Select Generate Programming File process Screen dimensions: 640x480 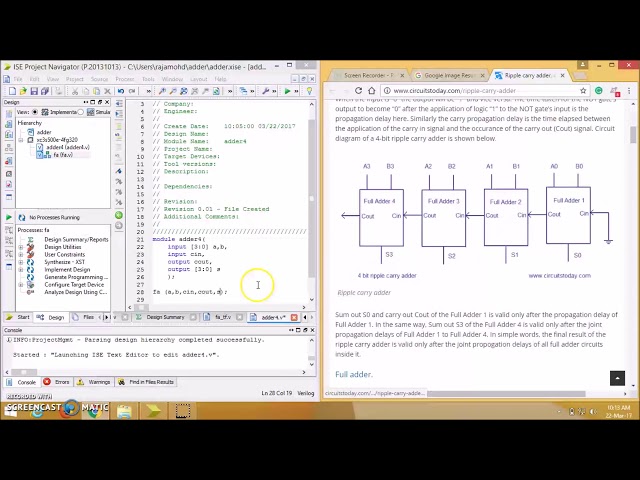click(76, 277)
